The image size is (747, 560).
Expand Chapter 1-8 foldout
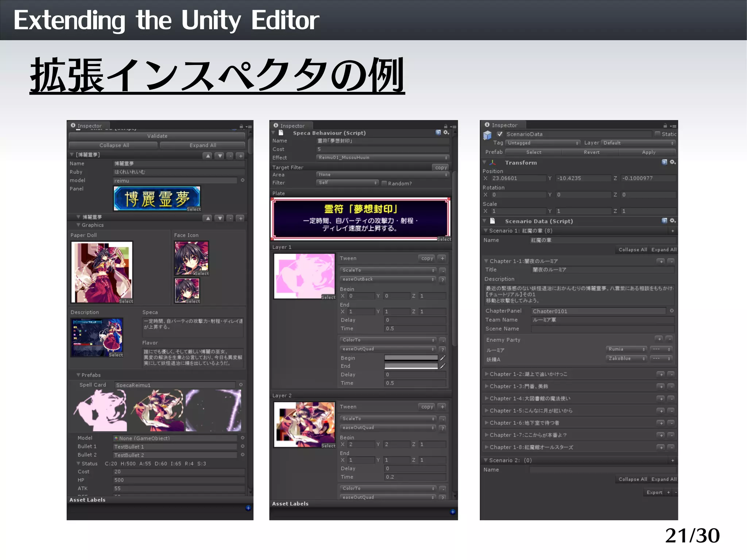pos(486,447)
